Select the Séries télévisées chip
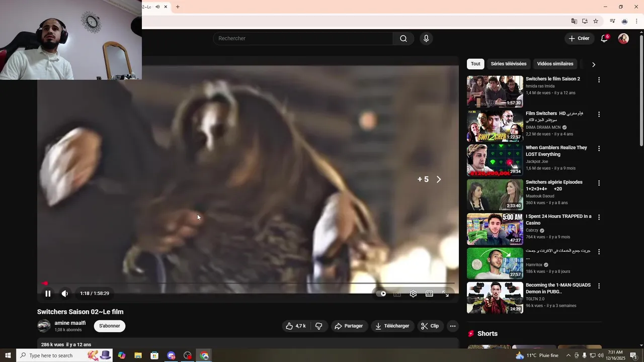The height and width of the screenshot is (362, 644). tap(509, 64)
